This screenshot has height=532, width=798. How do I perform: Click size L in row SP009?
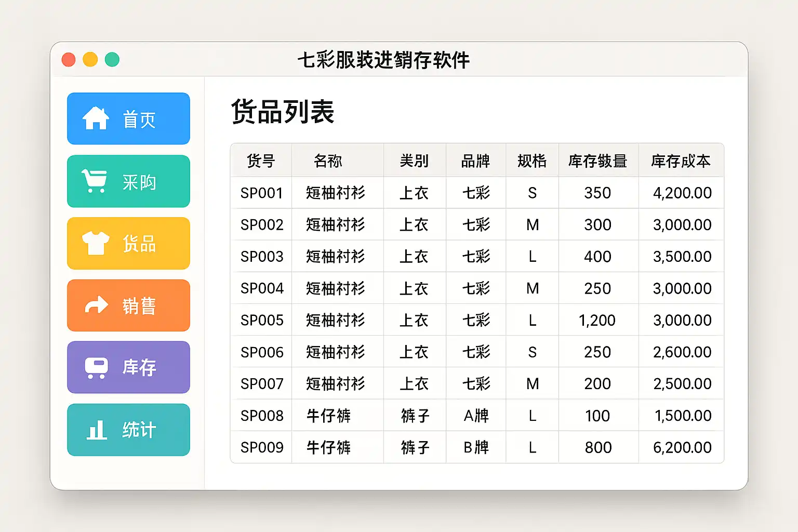coord(533,447)
